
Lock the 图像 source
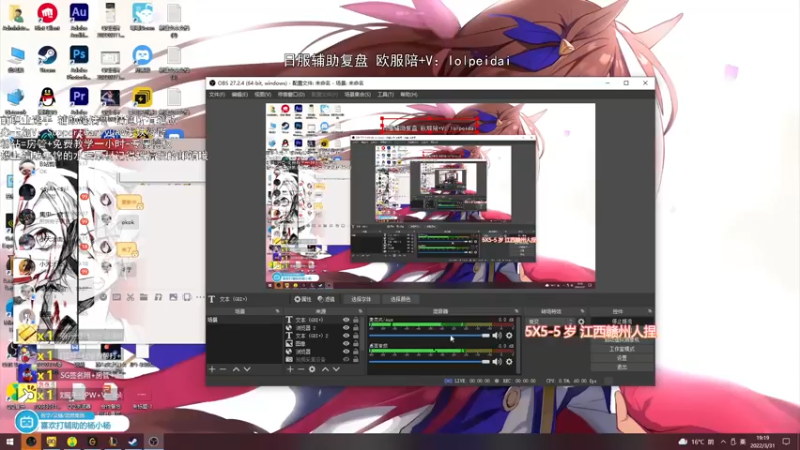356,344
